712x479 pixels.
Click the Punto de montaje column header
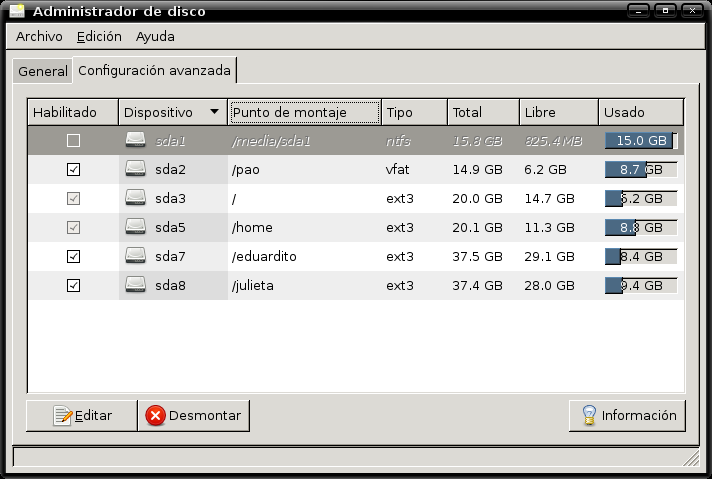click(x=304, y=113)
